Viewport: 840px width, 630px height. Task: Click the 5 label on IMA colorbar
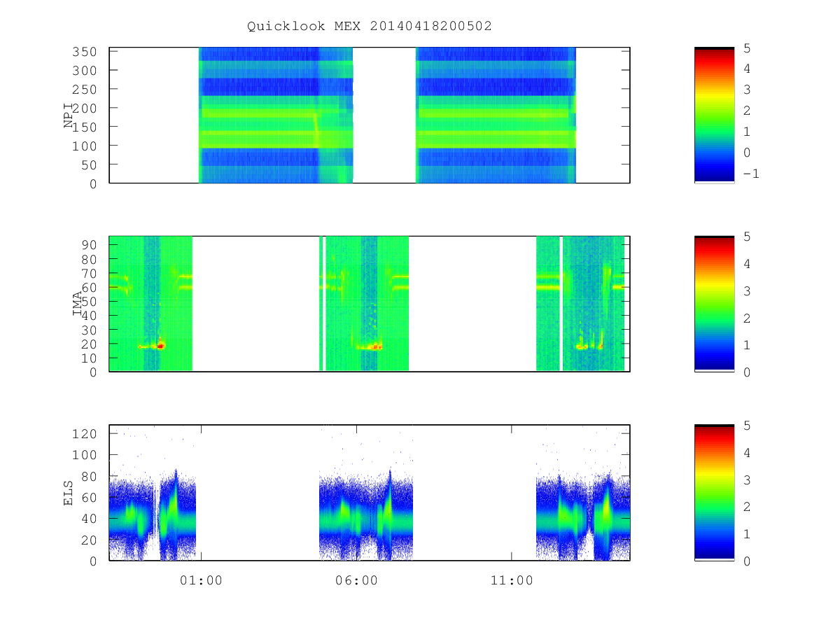coord(746,237)
